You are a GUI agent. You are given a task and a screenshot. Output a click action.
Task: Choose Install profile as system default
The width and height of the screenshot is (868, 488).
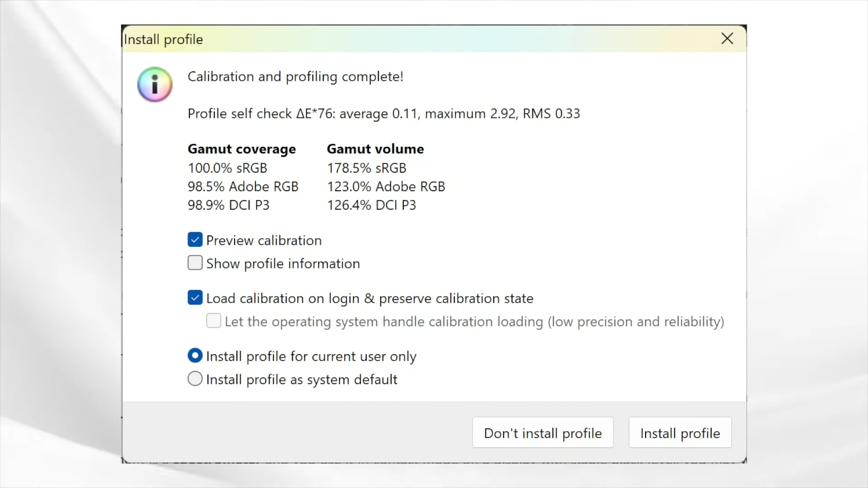(x=195, y=379)
